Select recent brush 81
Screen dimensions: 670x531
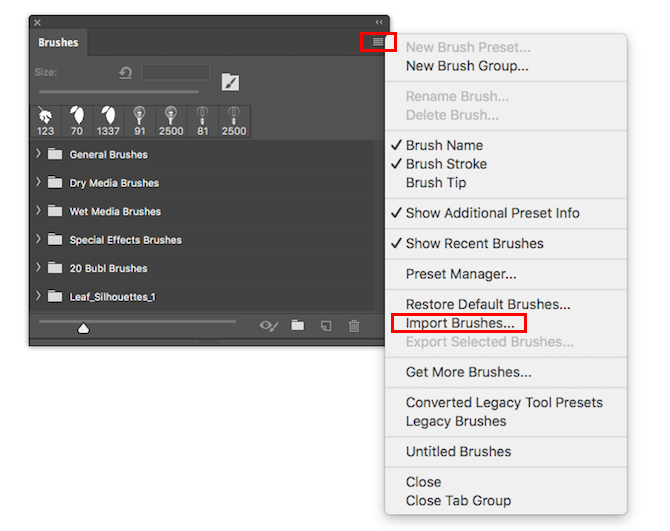coord(203,122)
